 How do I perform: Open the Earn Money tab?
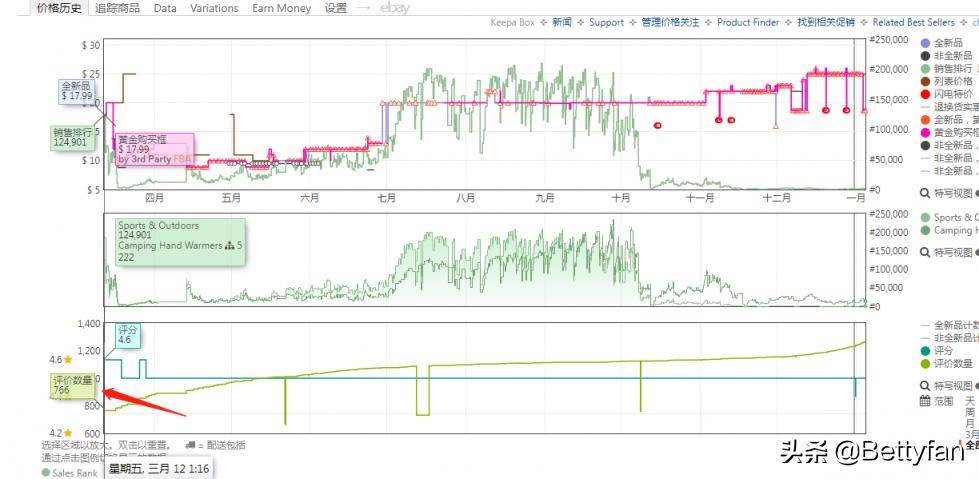[281, 8]
